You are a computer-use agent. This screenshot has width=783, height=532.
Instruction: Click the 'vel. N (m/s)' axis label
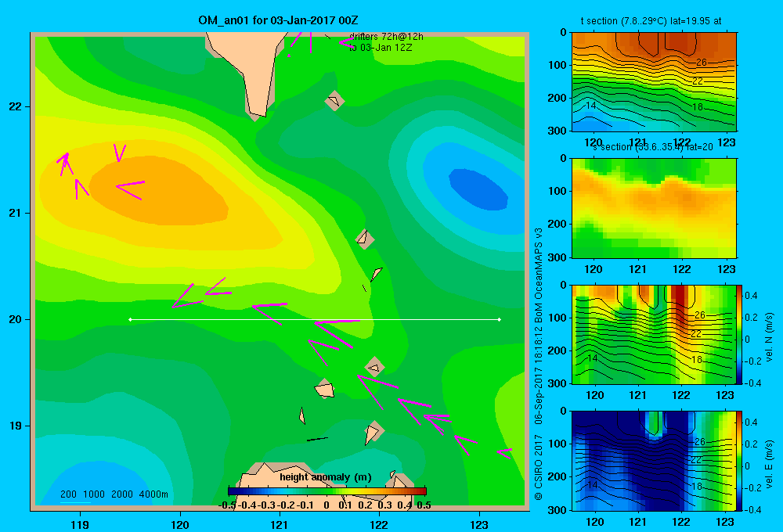coord(769,337)
